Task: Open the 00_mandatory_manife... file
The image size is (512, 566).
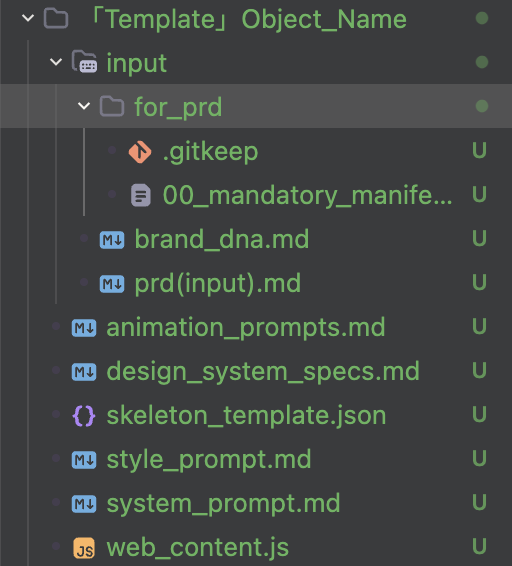Action: (x=307, y=195)
